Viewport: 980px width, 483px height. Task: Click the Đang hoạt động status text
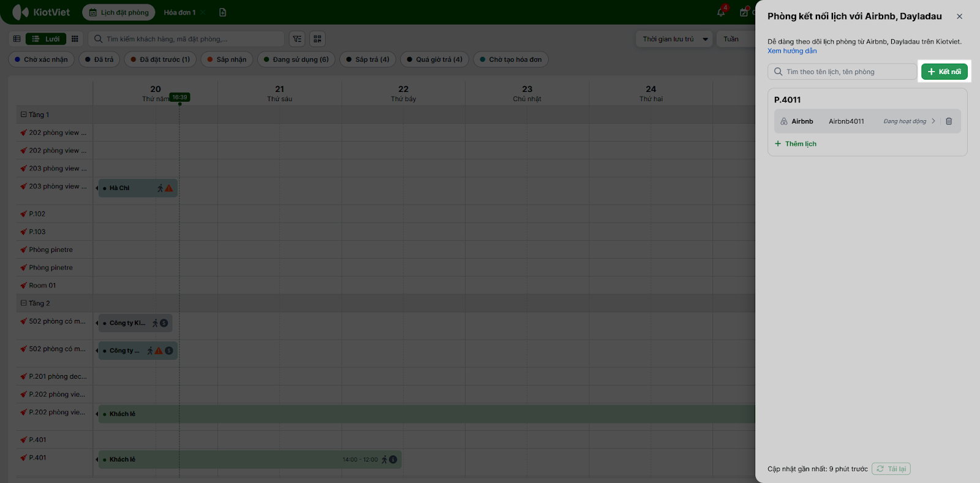pos(905,121)
